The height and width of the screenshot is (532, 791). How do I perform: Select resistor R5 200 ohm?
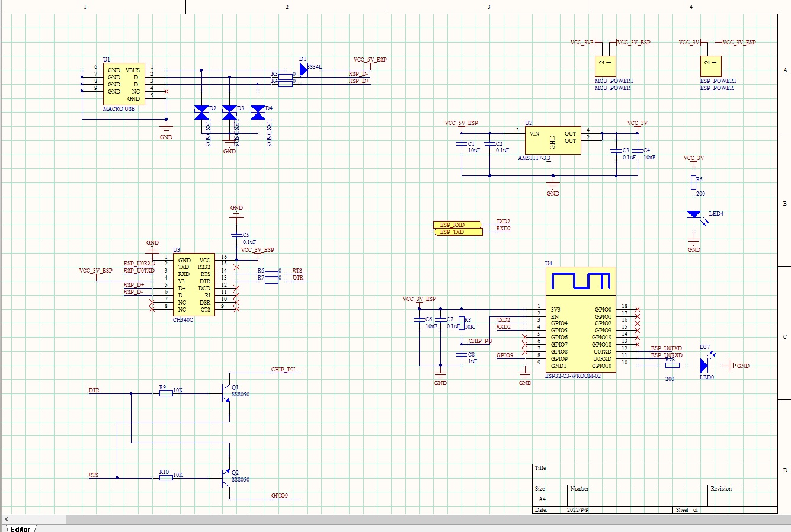[x=693, y=182]
